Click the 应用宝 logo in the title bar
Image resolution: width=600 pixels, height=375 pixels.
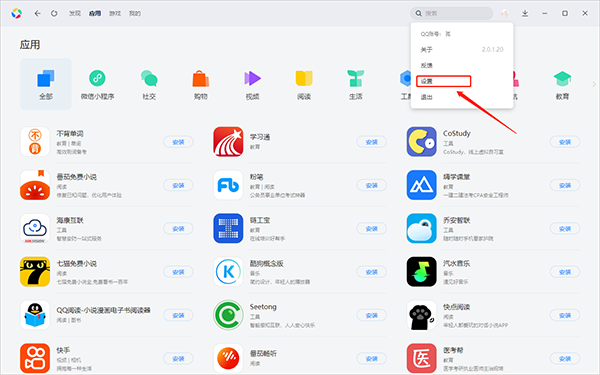16,13
